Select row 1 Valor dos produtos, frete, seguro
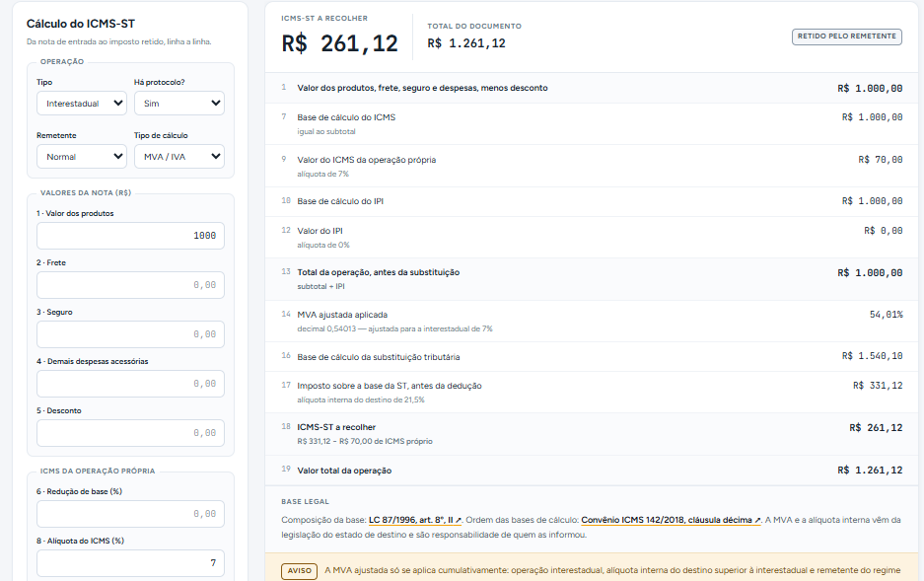This screenshot has width=924, height=581. pos(594,88)
